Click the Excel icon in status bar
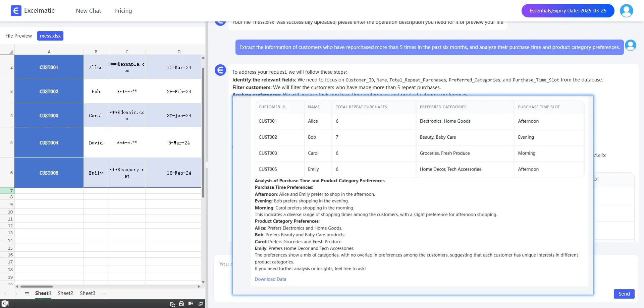This screenshot has height=308, width=644. [5, 304]
